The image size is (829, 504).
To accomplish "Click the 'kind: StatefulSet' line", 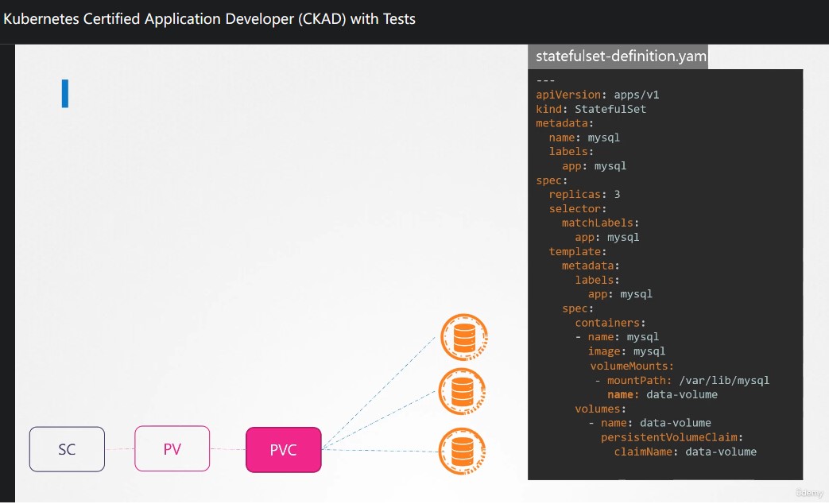I will pyautogui.click(x=591, y=109).
